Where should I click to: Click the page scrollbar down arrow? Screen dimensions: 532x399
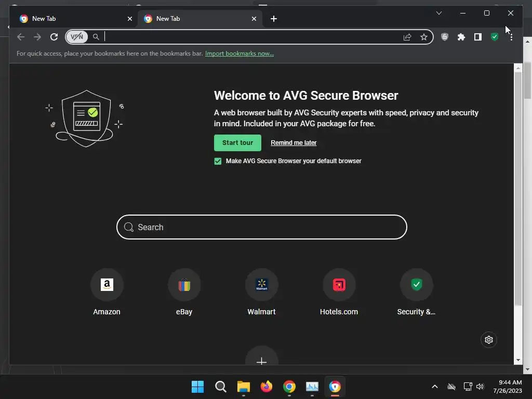(518, 360)
